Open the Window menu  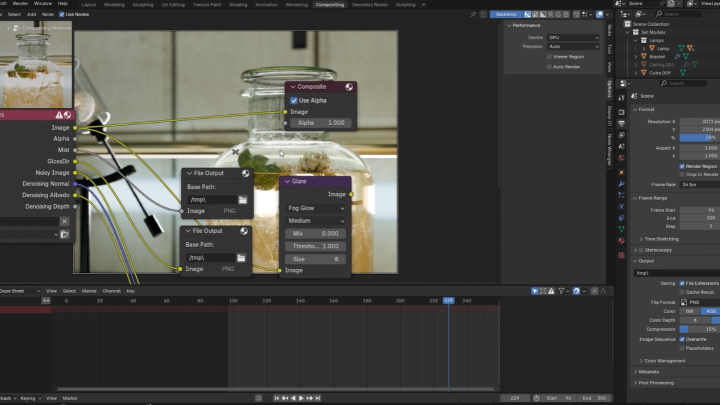(42, 3)
